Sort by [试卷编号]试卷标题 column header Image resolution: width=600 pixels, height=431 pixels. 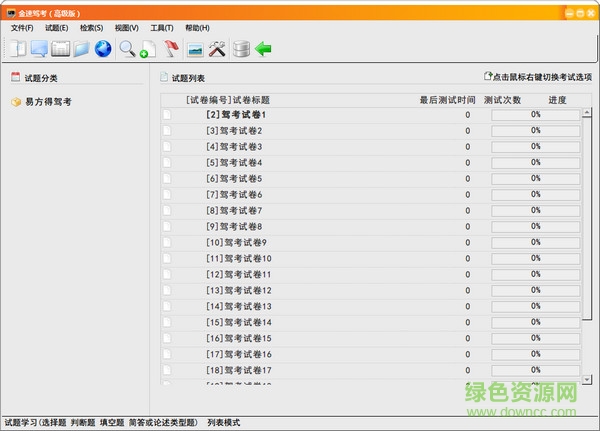tap(228, 100)
